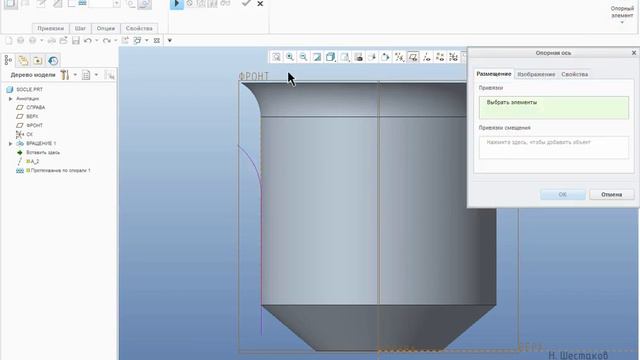Expand model tree settings dropdown arrow
The height and width of the screenshot is (360, 640).
75,75
